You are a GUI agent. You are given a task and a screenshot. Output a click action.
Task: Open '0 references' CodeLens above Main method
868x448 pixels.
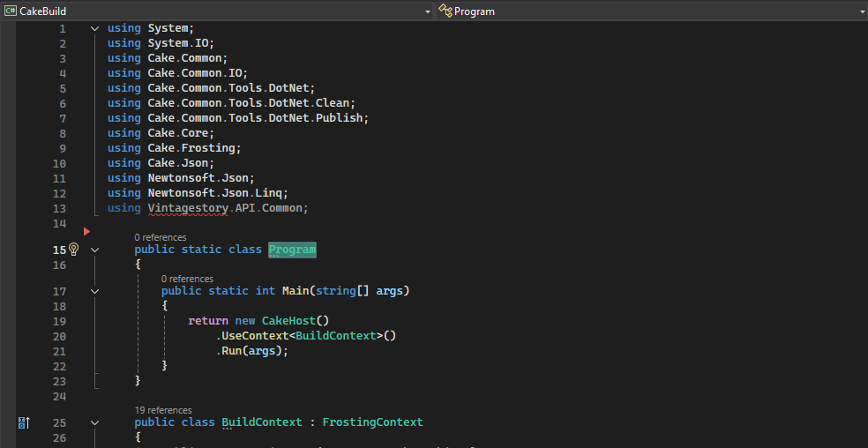(187, 279)
